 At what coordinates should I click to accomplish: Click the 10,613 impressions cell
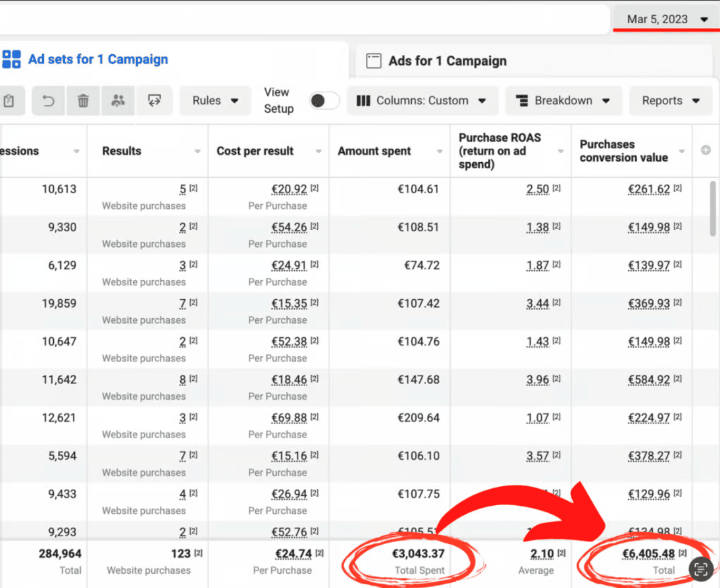[x=59, y=189]
